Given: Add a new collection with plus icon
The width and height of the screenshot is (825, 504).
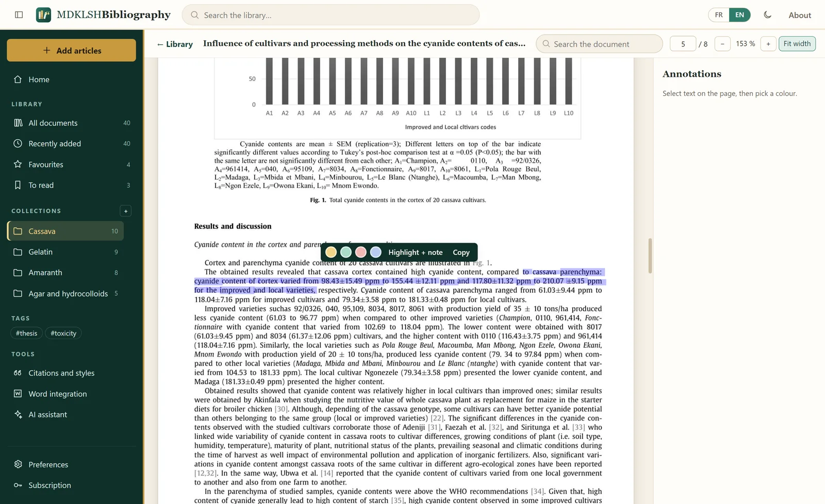Looking at the screenshot, I should tap(125, 211).
